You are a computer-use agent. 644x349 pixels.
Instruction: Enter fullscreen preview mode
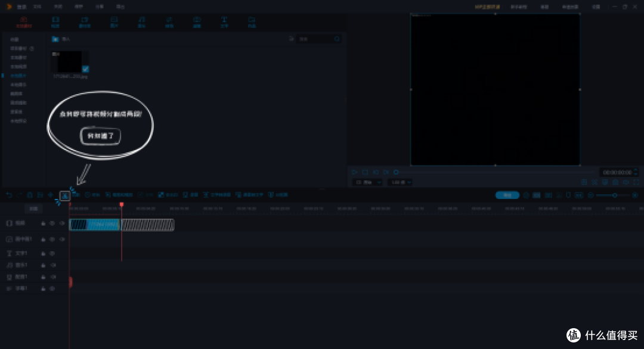(x=636, y=182)
